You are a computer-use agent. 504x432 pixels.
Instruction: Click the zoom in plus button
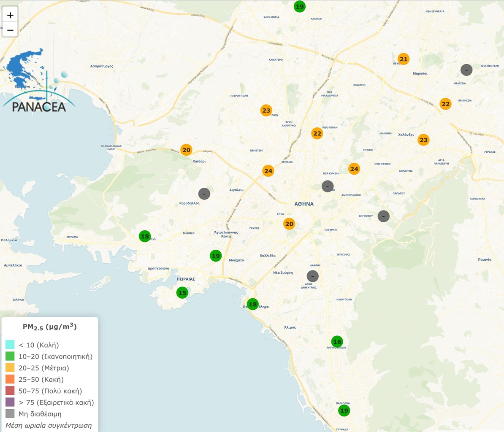[10, 15]
